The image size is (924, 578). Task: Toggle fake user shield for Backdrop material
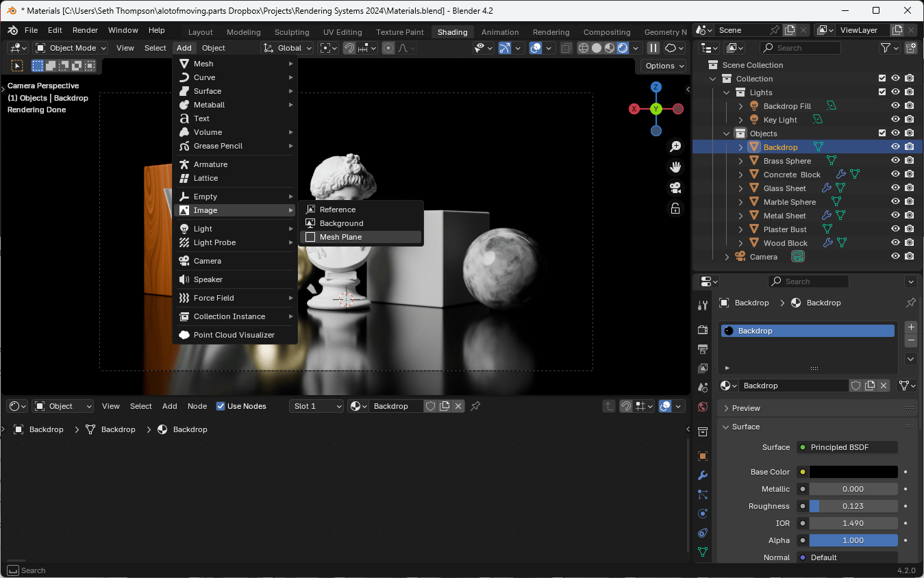pos(856,386)
